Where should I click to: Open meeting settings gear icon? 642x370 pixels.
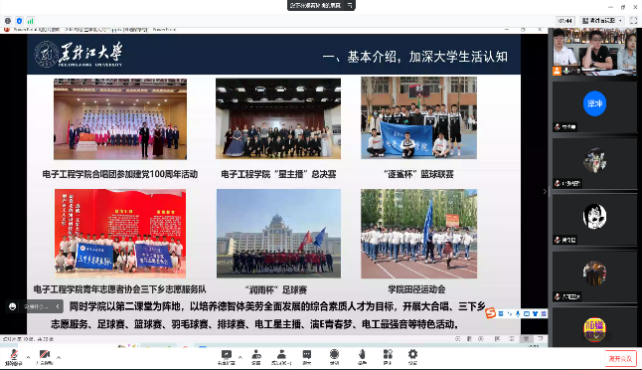pyautogui.click(x=413, y=357)
